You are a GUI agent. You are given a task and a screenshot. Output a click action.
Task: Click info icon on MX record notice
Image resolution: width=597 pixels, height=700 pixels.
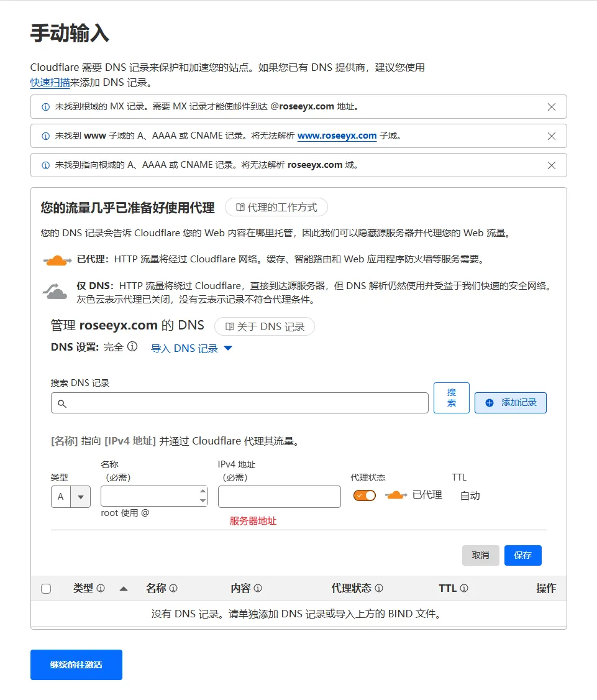click(45, 107)
